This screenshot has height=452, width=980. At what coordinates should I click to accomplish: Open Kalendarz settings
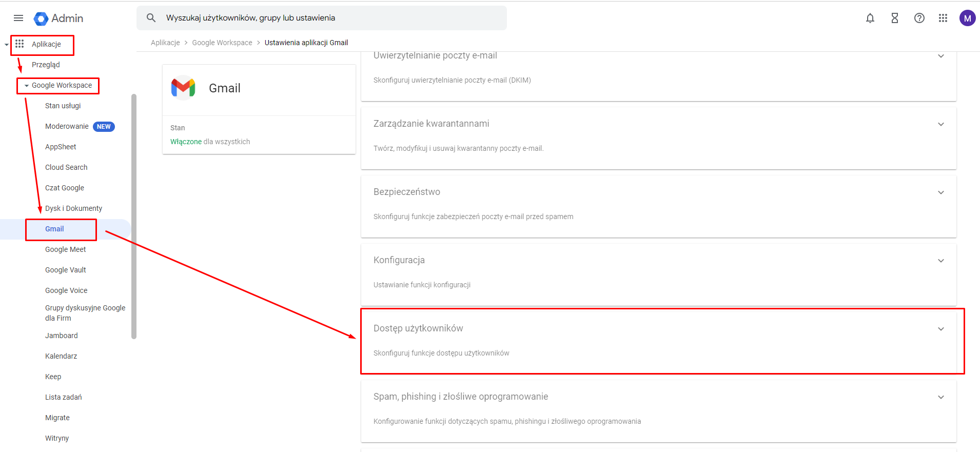point(61,356)
